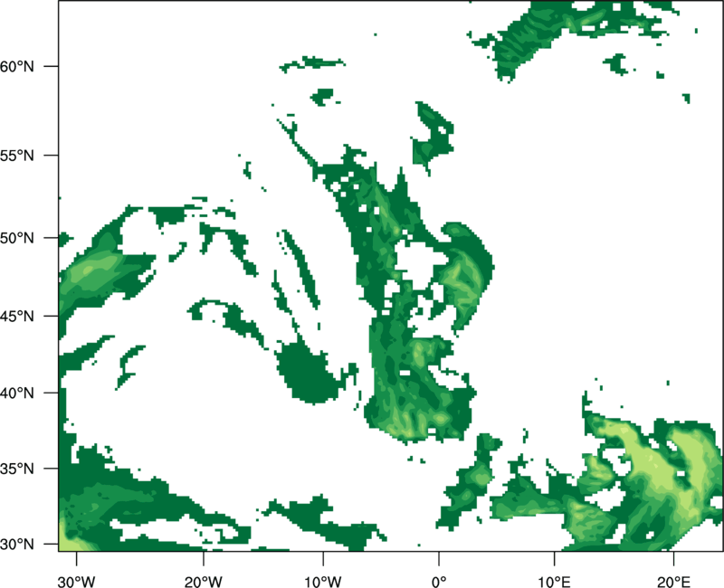
Task: Click the 55°N latitude label
Action: click(x=16, y=156)
